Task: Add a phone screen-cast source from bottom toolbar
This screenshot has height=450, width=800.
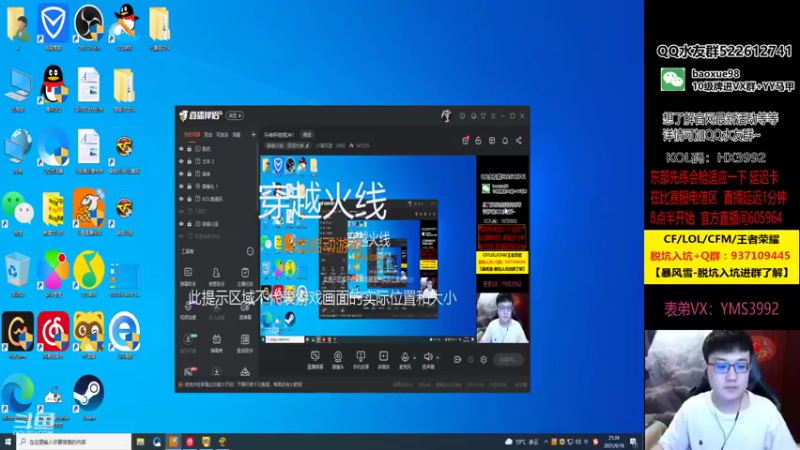Action: [361, 359]
